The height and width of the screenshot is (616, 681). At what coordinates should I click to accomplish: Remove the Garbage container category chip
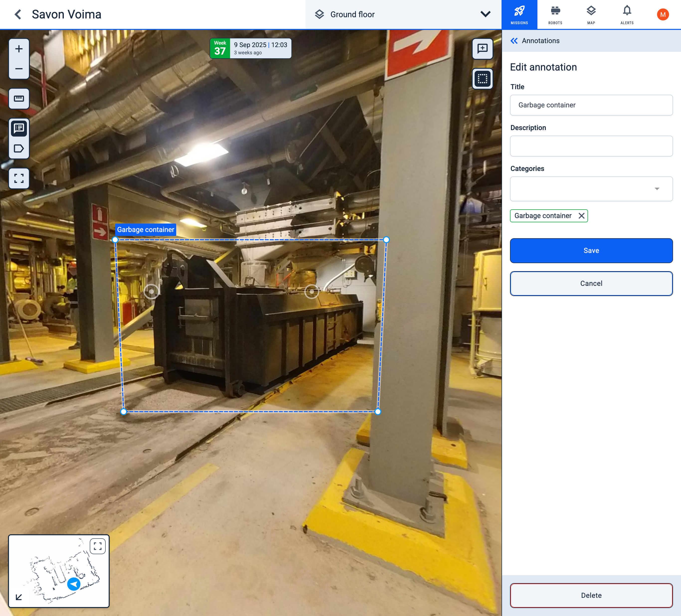(x=581, y=216)
